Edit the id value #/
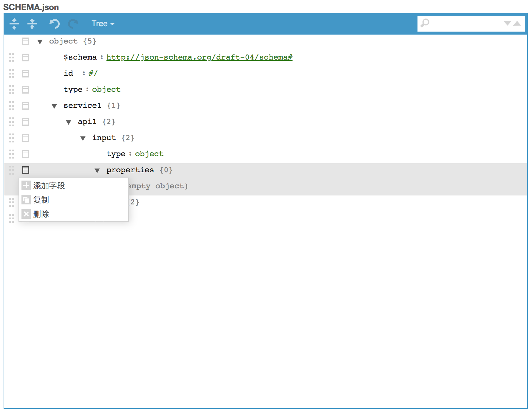This screenshot has width=532, height=413. [93, 73]
